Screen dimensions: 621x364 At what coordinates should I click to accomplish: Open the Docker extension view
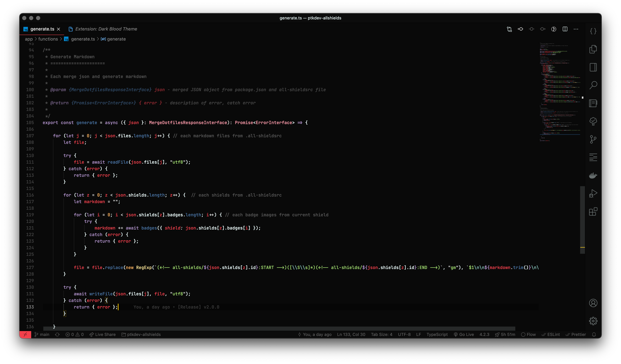(593, 175)
